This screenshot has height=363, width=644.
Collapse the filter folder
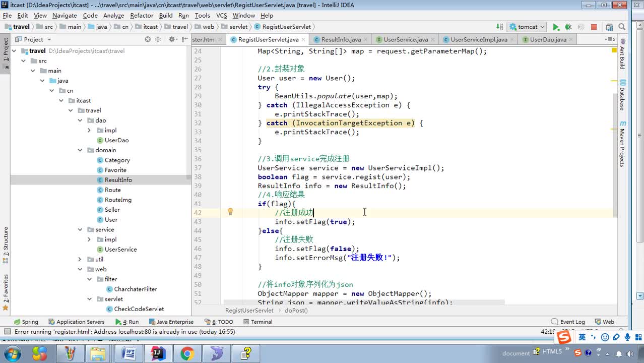[x=89, y=279]
